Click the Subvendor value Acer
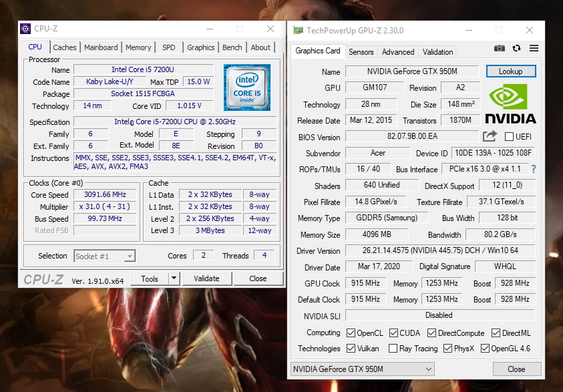The image size is (563, 392). tap(378, 153)
